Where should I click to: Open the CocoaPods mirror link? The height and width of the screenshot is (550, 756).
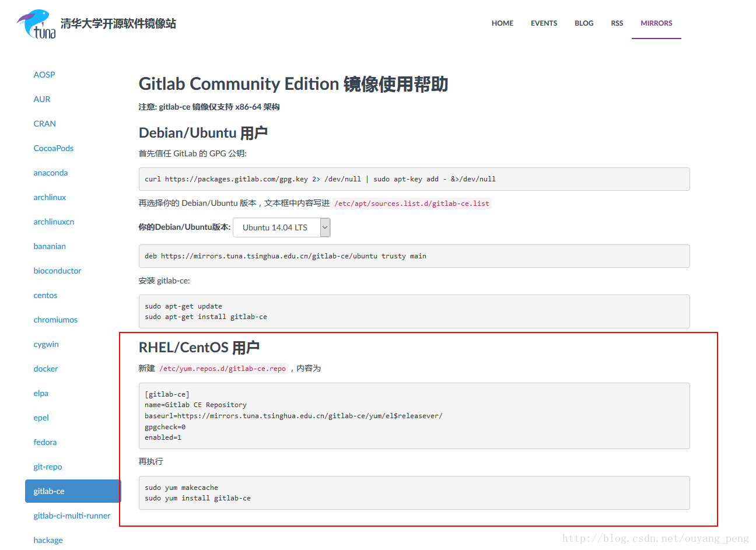(53, 148)
